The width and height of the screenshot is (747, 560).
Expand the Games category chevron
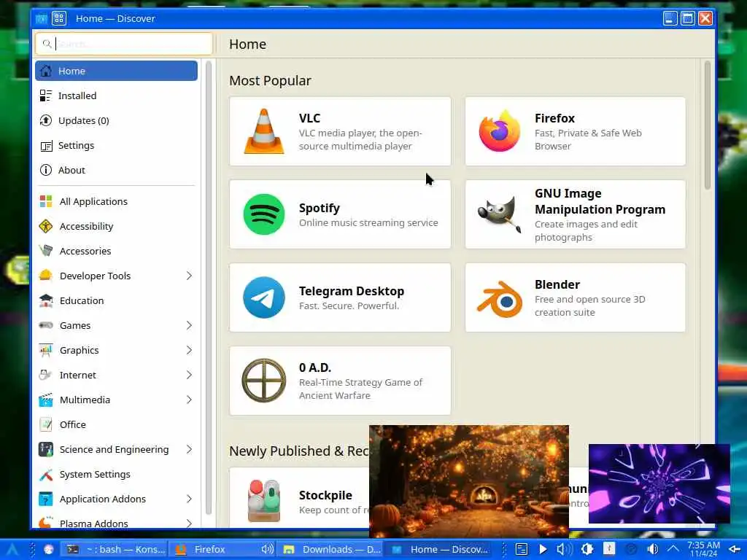click(x=189, y=325)
